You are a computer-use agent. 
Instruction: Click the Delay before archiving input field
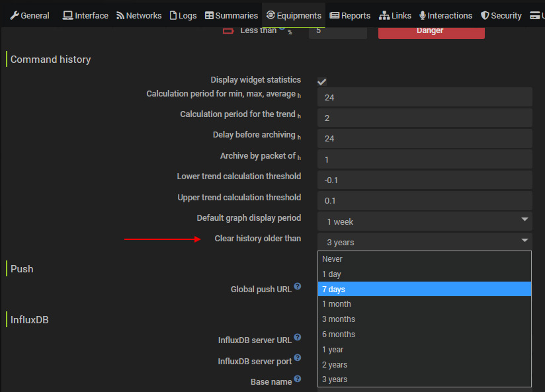[x=425, y=139]
